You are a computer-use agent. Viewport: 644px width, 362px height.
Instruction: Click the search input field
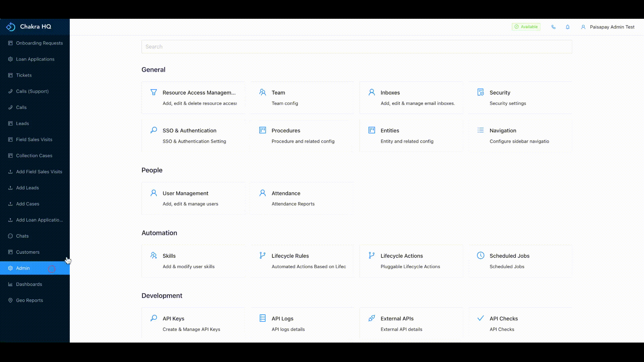click(x=357, y=46)
